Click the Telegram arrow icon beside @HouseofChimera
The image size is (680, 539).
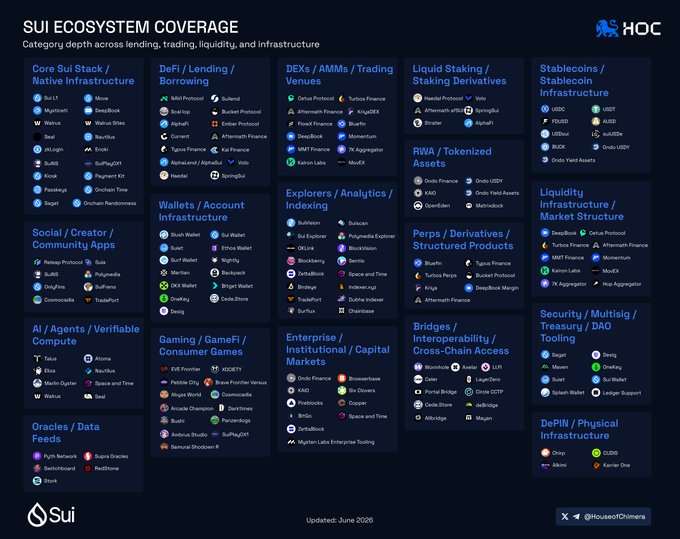(x=576, y=516)
